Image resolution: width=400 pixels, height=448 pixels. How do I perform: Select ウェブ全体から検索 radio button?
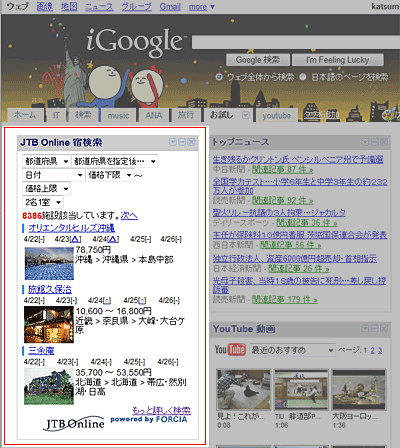click(x=219, y=77)
